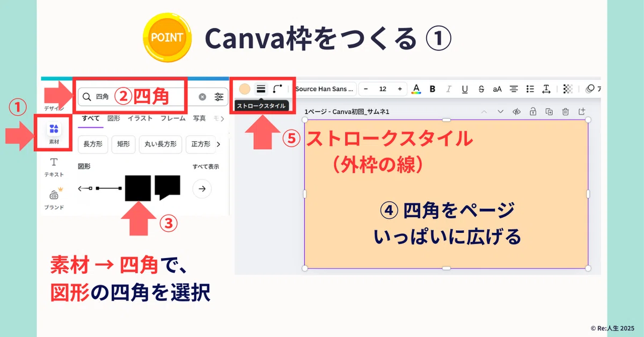Switch to the すべて tab
The width and height of the screenshot is (644, 337).
(x=90, y=118)
